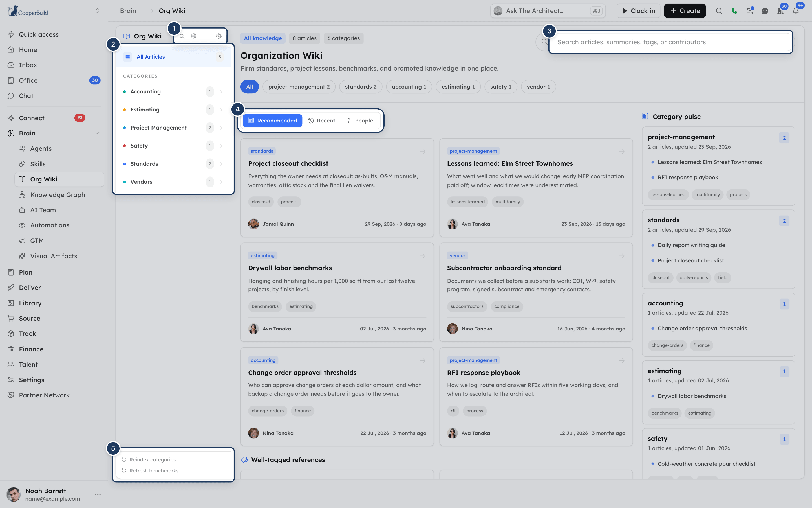Open Visual Artifacts in the sidebar
This screenshot has width=812, height=508.
(54, 256)
